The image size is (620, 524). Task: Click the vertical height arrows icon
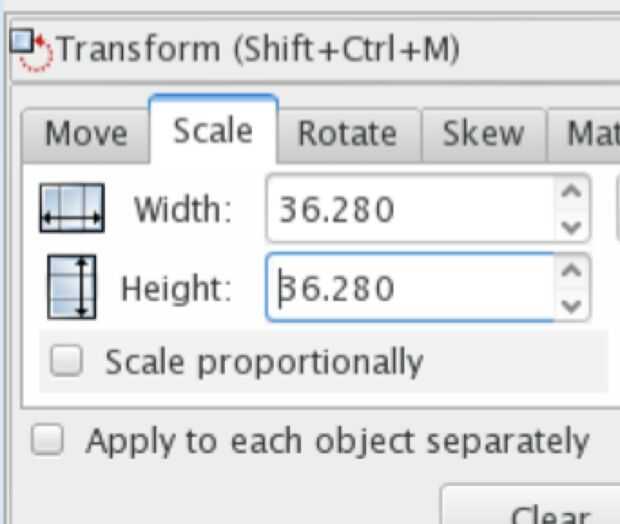pos(71,288)
